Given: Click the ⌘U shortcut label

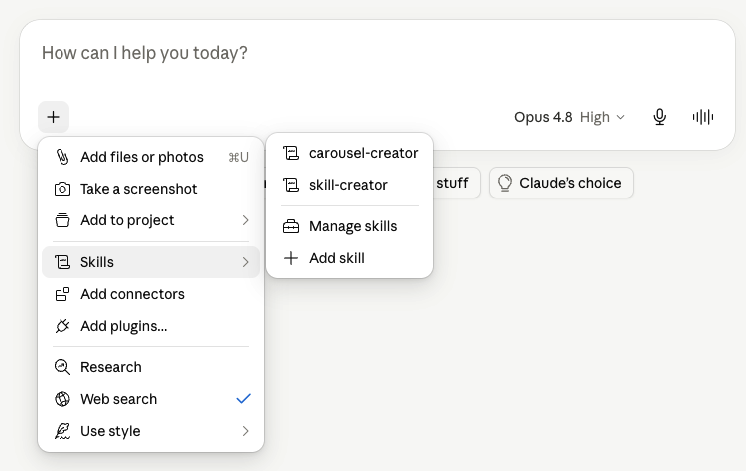Looking at the screenshot, I should coord(238,157).
